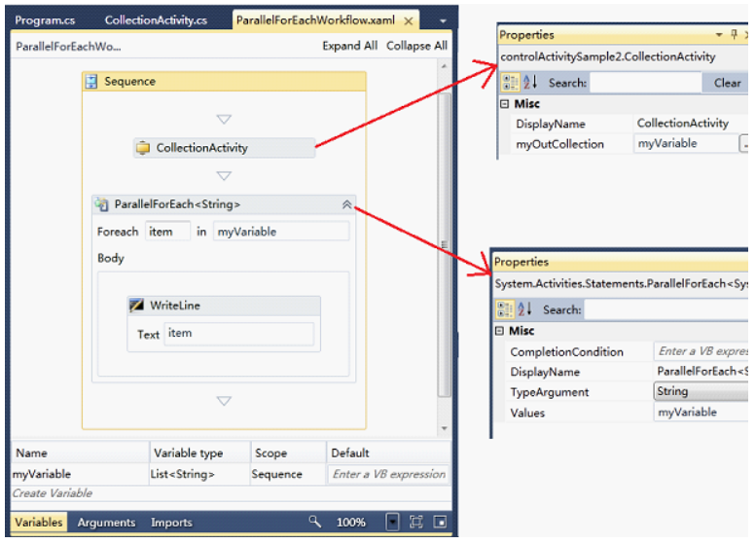The width and height of the screenshot is (756, 545).
Task: Select the ParallelForEachWorkflow.xaml tab
Action: click(315, 20)
